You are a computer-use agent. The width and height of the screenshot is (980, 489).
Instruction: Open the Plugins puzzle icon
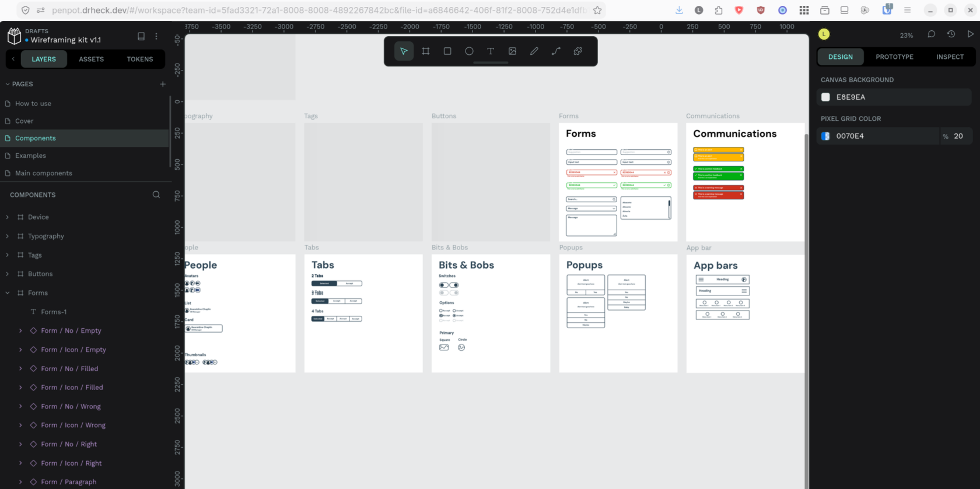click(x=578, y=51)
